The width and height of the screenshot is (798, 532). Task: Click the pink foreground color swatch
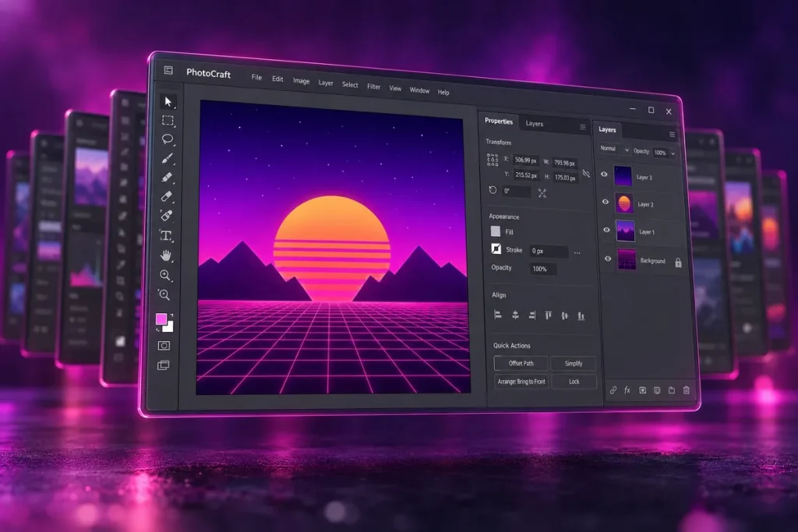[x=161, y=319]
